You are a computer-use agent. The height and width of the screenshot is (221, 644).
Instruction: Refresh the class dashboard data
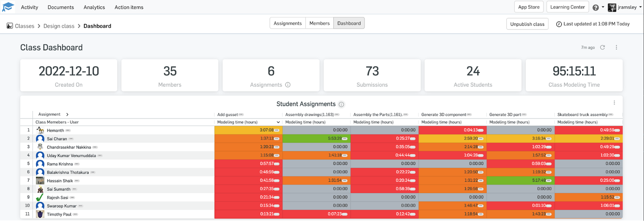tap(603, 47)
